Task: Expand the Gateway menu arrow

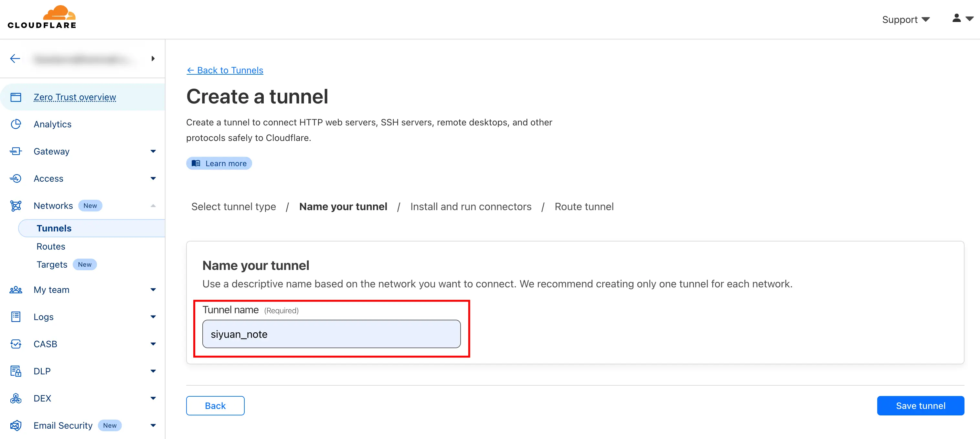Action: coord(153,151)
